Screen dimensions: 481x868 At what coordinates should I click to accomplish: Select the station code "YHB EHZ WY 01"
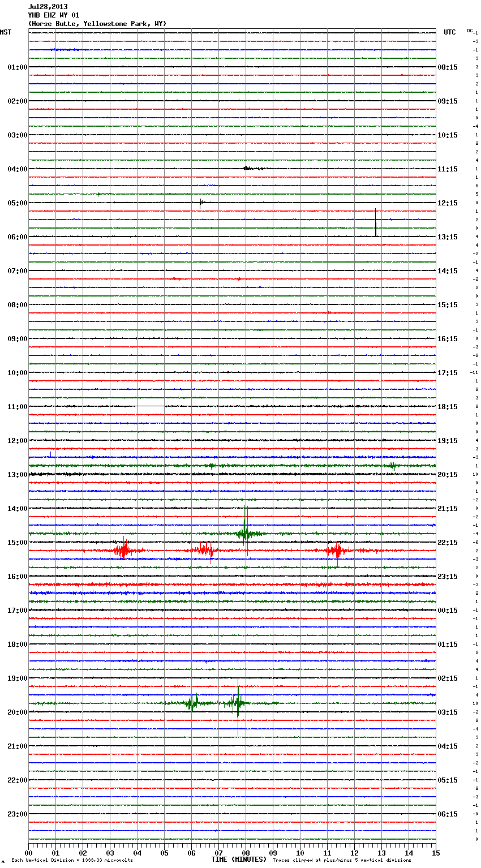[x=54, y=15]
